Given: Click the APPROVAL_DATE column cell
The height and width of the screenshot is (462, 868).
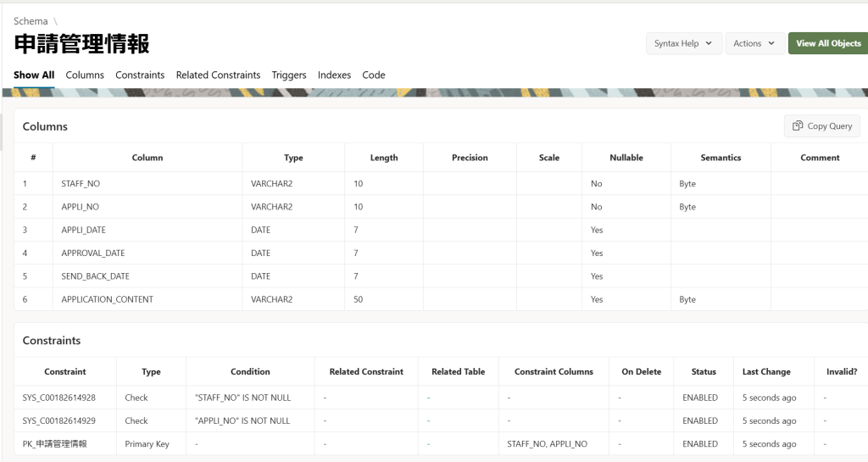Looking at the screenshot, I should point(93,253).
